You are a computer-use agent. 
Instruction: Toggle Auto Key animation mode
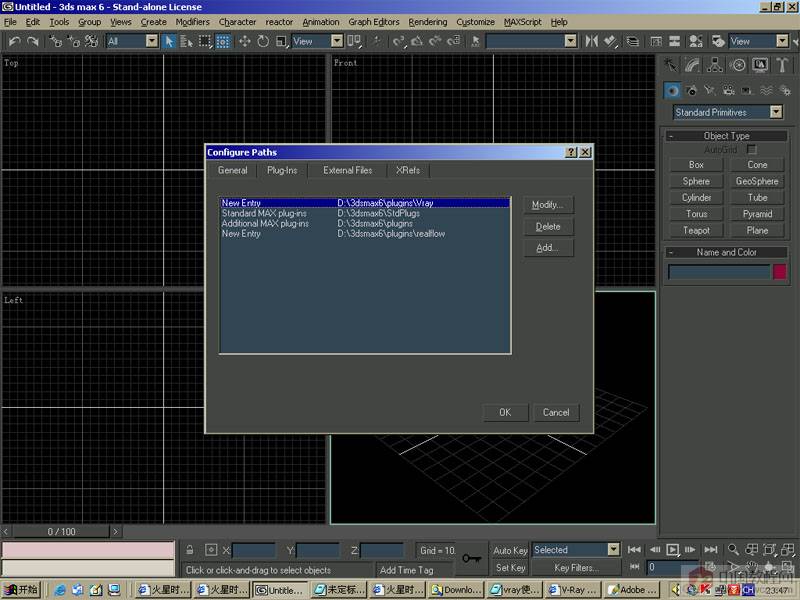[510, 550]
